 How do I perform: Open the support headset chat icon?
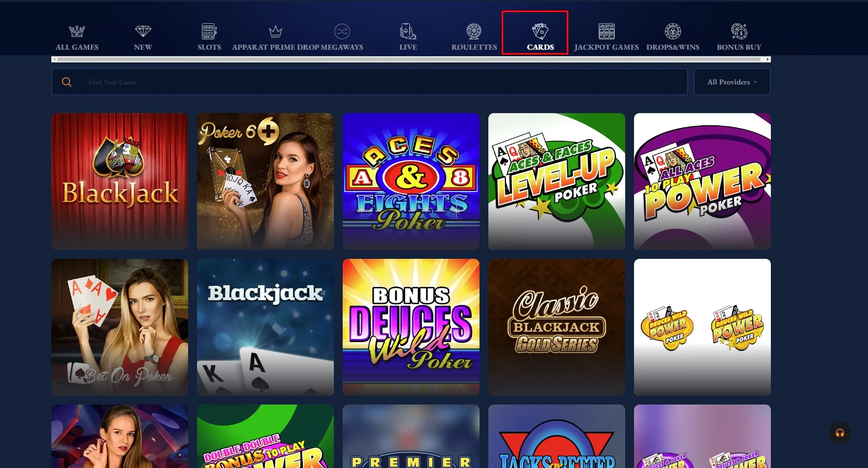coord(840,433)
